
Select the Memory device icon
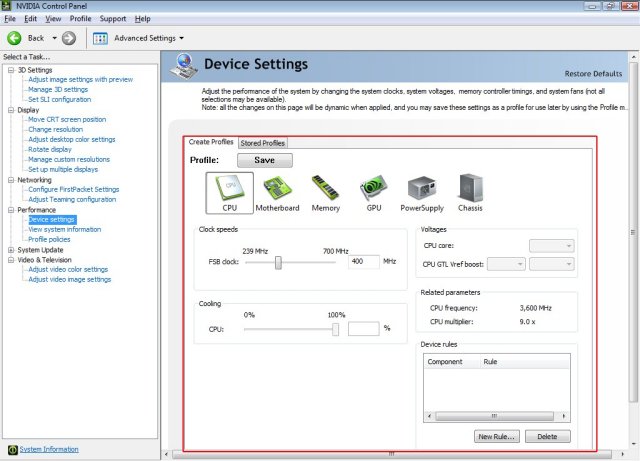(x=326, y=193)
